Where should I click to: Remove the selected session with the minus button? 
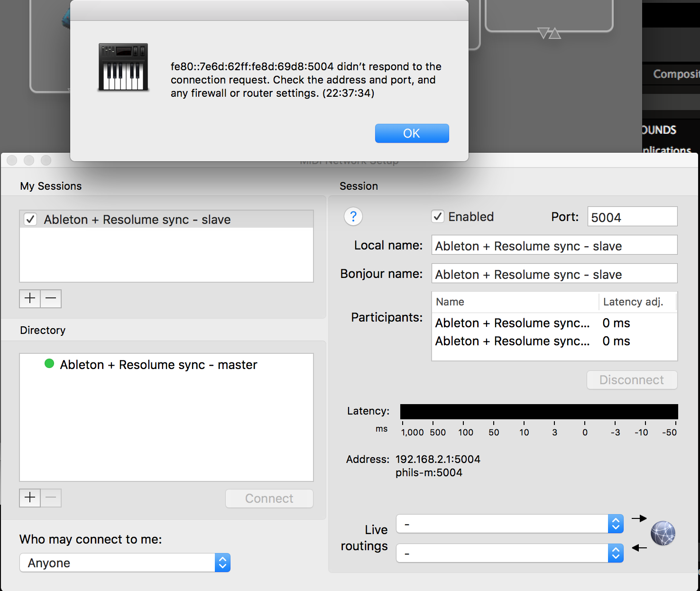[51, 298]
